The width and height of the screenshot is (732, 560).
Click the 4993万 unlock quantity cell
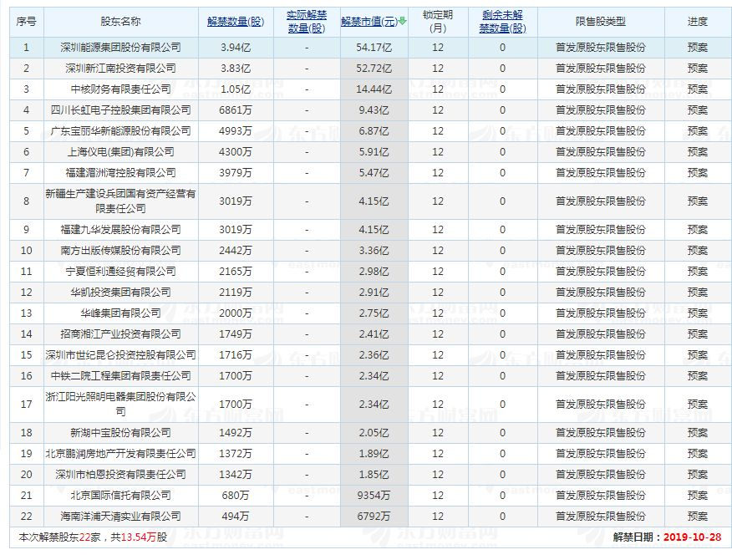pos(236,130)
